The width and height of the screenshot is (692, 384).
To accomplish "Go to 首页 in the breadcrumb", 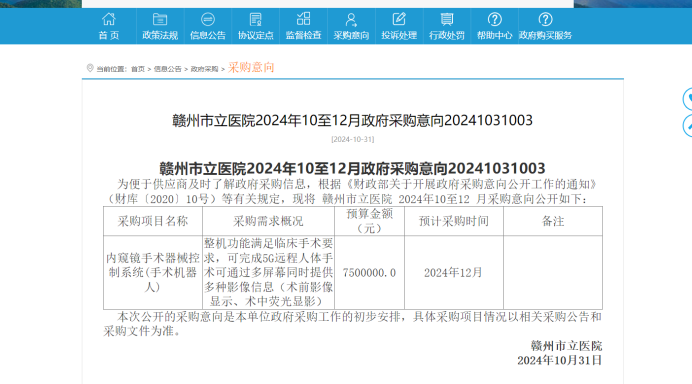I will click(138, 69).
